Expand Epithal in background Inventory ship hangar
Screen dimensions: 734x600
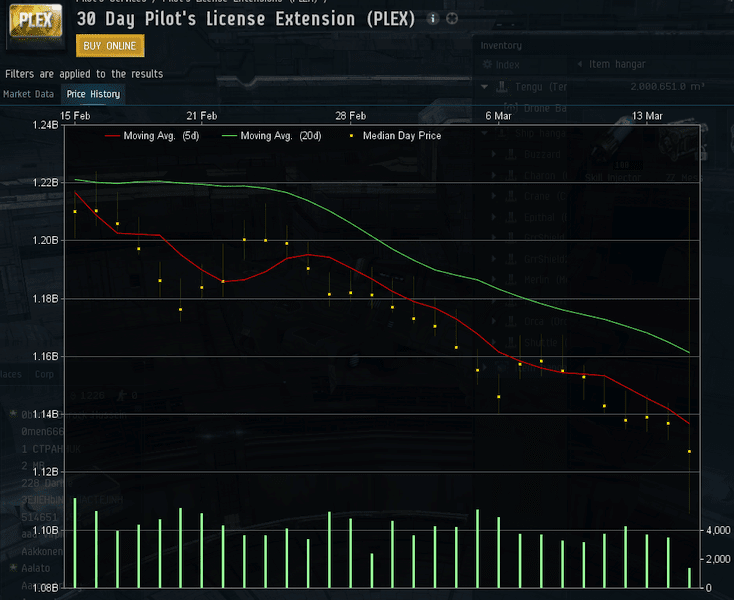click(493, 217)
